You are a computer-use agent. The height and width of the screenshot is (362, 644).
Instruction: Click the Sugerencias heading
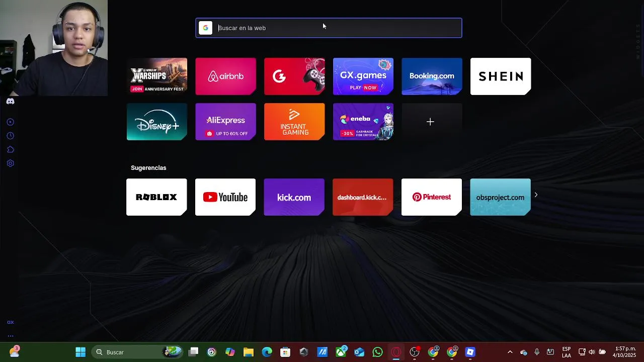pyautogui.click(x=148, y=168)
